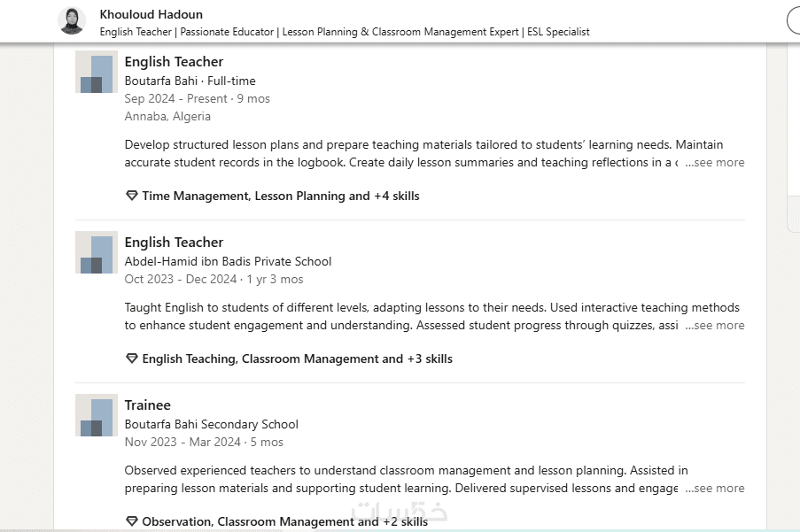Open "Time Management, Lesson Planning and +4 skills"
800x532 pixels.
(x=280, y=196)
